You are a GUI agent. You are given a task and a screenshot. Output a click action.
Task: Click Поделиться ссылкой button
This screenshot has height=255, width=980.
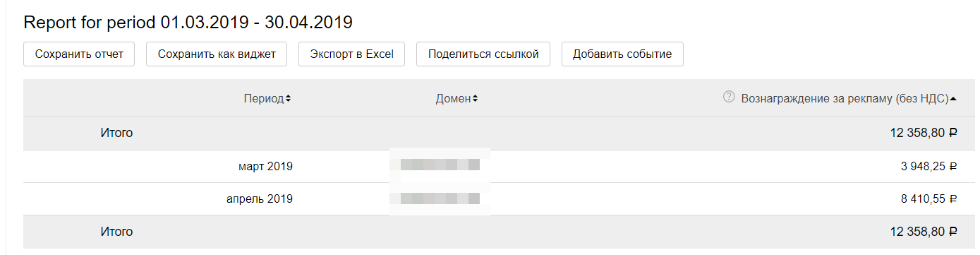[483, 54]
